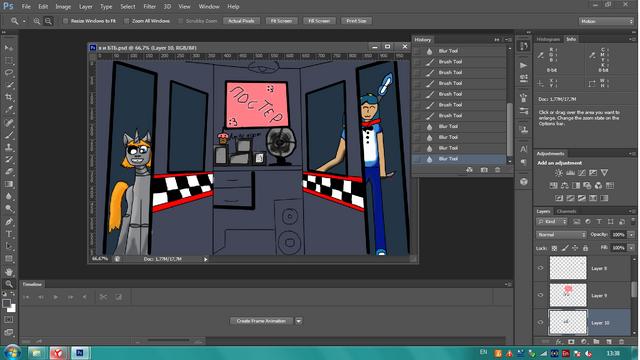Screen dimensions: 640x360
Task: Open Yandex browser from taskbar
Action: pos(58,353)
